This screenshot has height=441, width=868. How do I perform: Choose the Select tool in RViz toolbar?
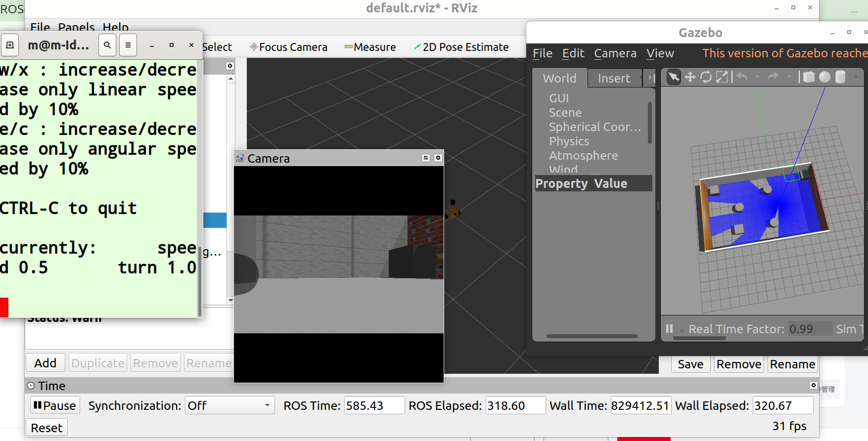[x=217, y=47]
